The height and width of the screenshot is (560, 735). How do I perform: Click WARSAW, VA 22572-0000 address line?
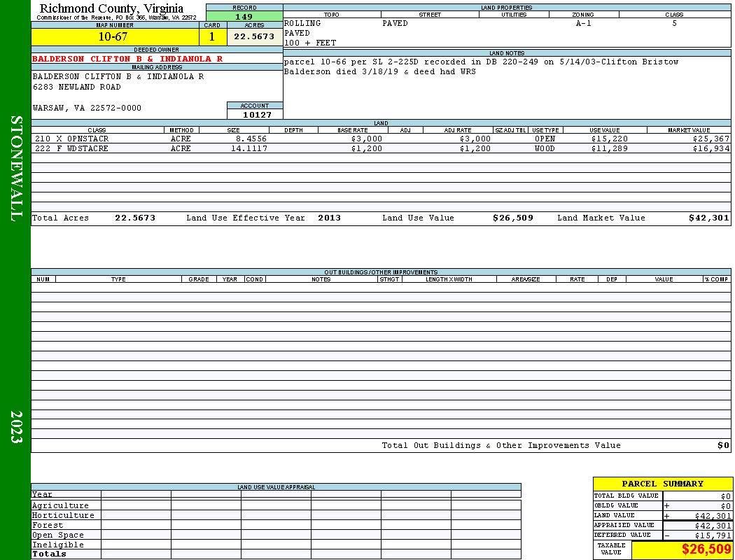pyautogui.click(x=87, y=108)
